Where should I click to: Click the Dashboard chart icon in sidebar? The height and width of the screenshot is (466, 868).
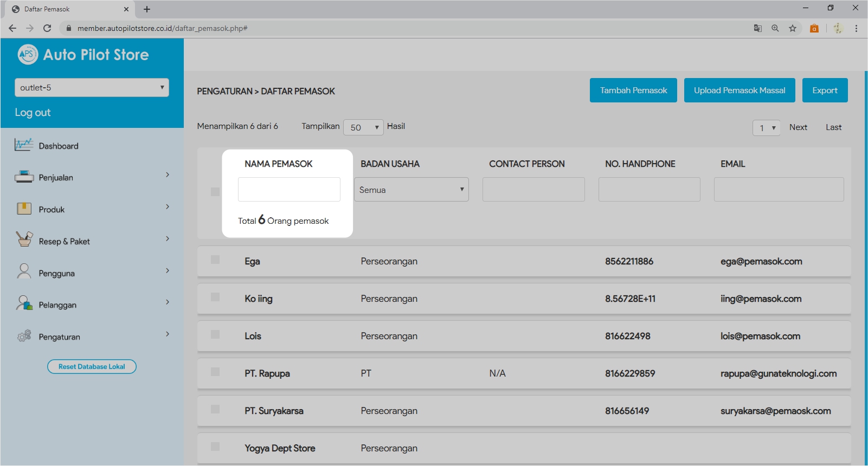(24, 145)
